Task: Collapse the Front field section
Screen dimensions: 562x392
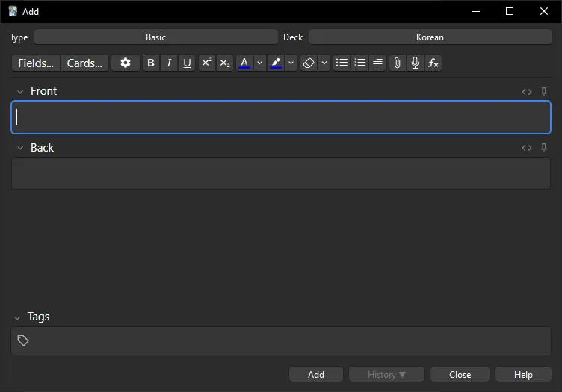Action: [x=20, y=92]
